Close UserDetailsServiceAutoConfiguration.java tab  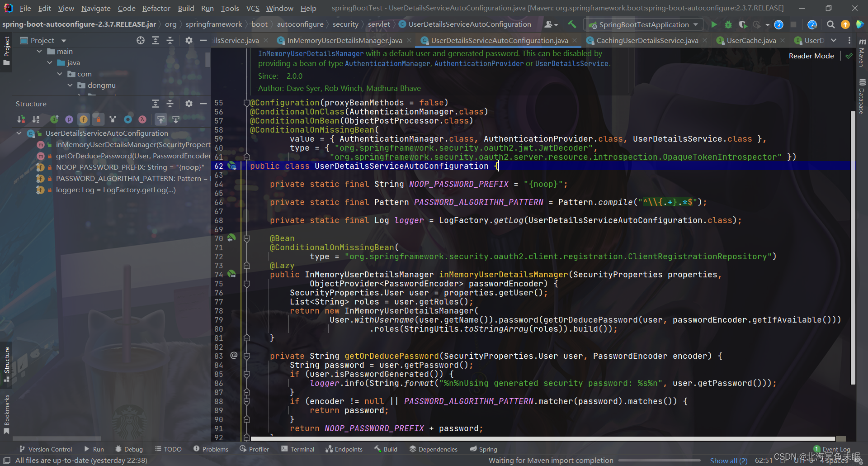(x=575, y=40)
